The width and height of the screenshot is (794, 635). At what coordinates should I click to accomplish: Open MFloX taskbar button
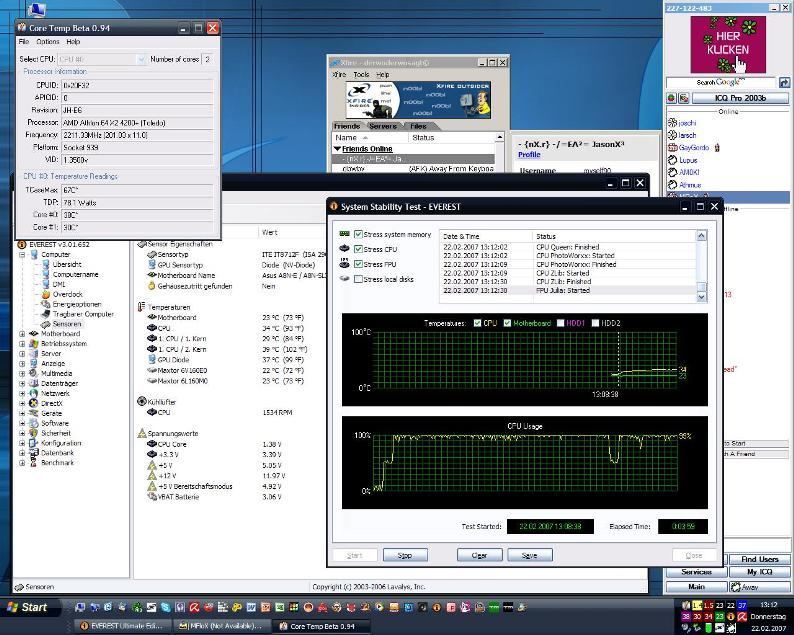click(222, 626)
